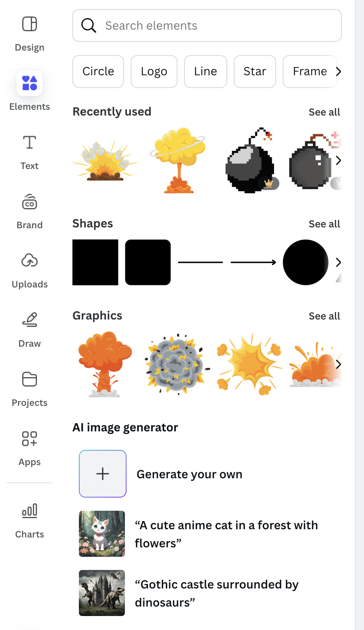This screenshot has width=364, height=630.
Task: Select the Star category chip
Action: [x=255, y=72]
